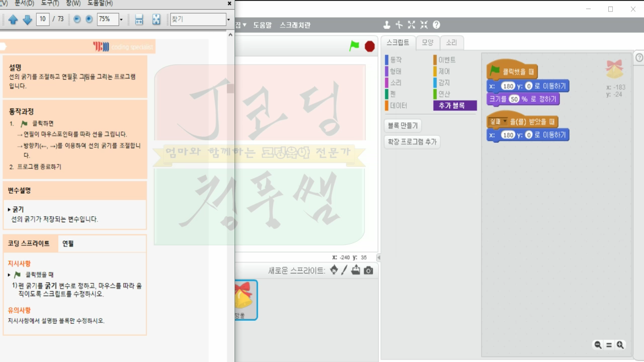Zoom into scripts area with the plus magnifier
This screenshot has height=362, width=644.
tap(620, 345)
